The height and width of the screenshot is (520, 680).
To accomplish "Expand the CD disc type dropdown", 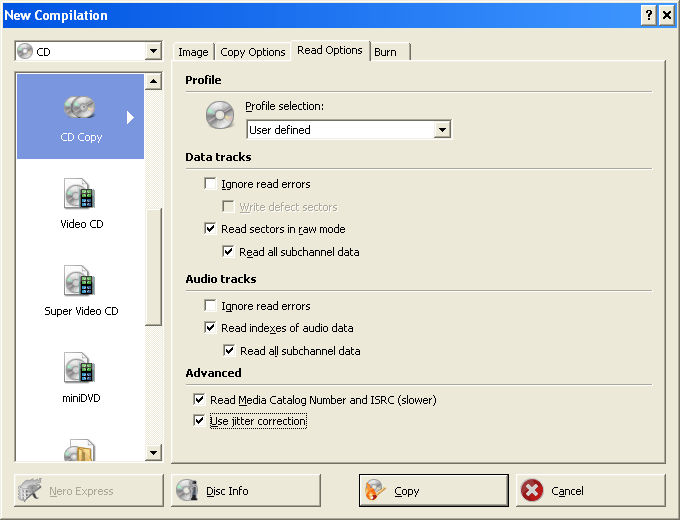I will click(153, 52).
